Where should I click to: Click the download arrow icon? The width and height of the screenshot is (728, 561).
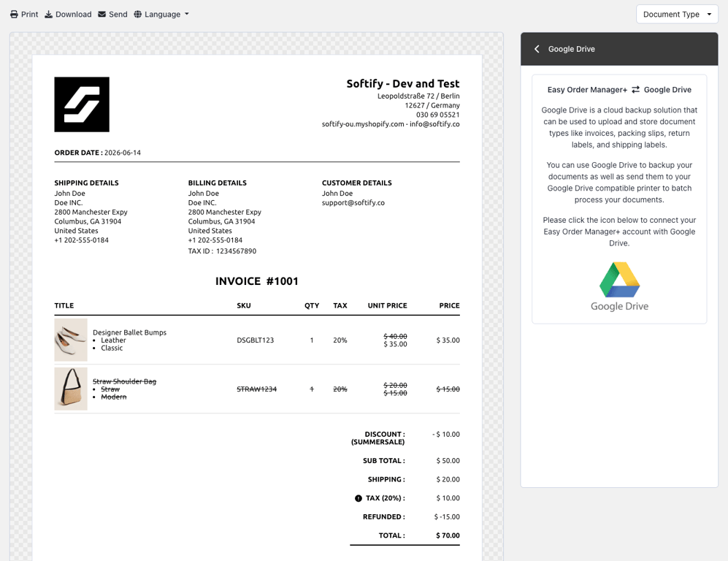click(x=49, y=15)
